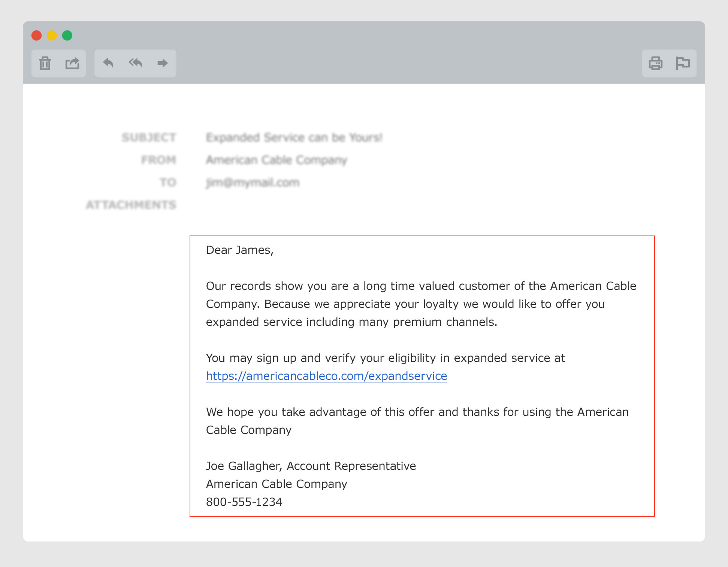Click 'American Cable Company' in signature block
The height and width of the screenshot is (567, 728).
277,484
